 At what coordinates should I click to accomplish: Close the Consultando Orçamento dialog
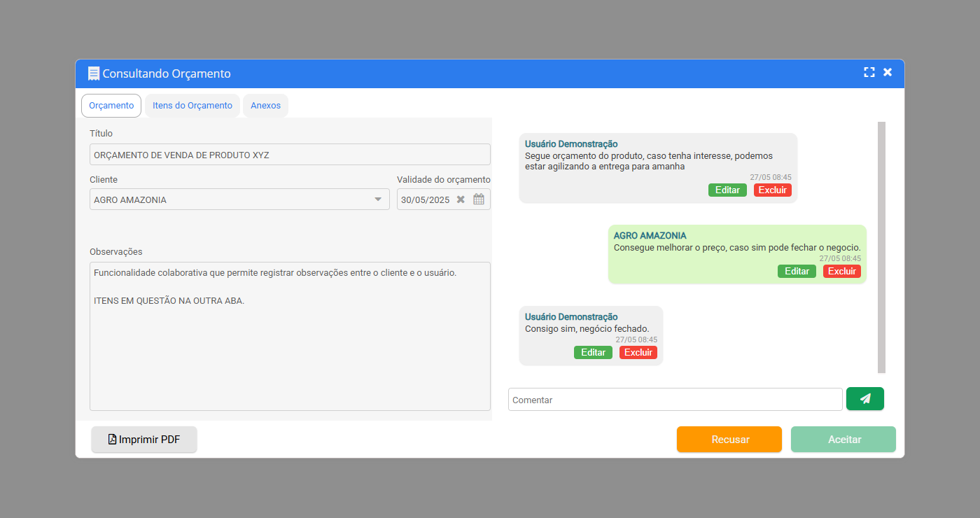888,73
